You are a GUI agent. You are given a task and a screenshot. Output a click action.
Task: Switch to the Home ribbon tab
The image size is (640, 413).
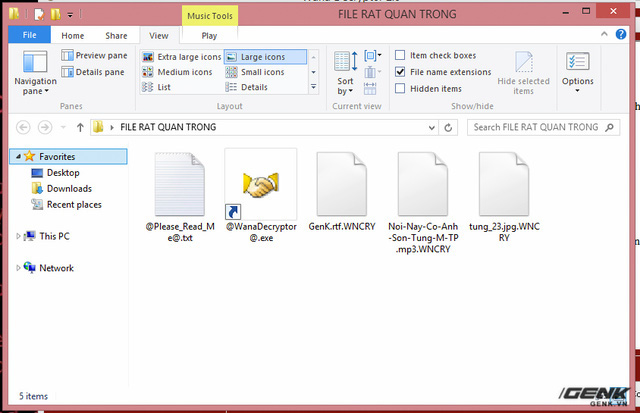73,36
